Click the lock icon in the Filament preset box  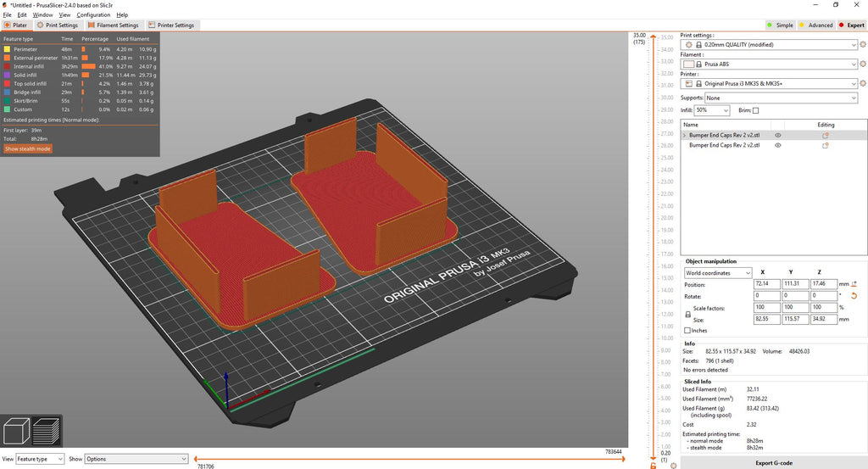698,64
